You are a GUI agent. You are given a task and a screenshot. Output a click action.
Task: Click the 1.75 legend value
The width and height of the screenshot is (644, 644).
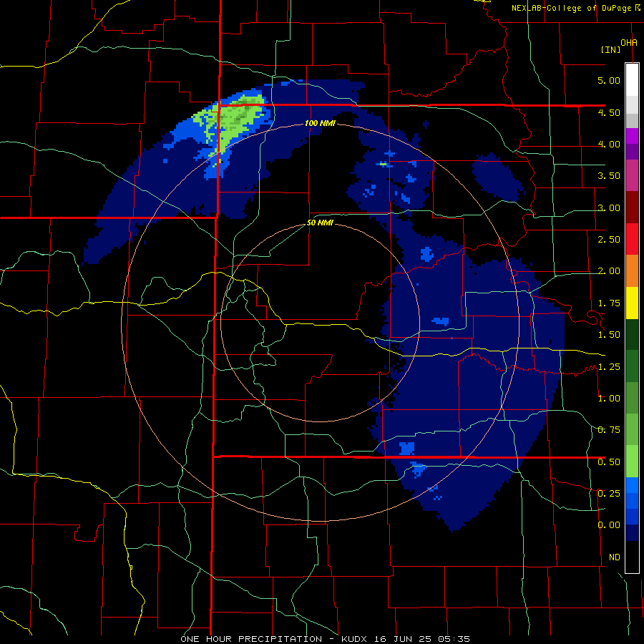pos(609,303)
